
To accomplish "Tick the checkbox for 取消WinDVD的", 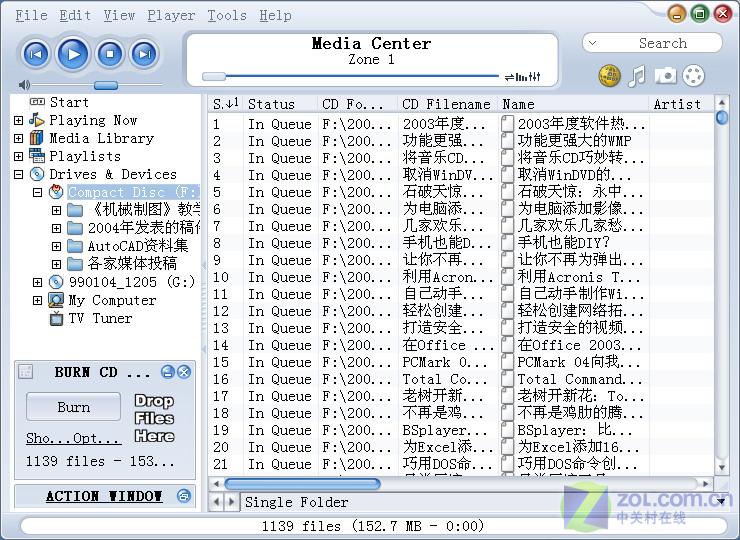I will coord(507,175).
